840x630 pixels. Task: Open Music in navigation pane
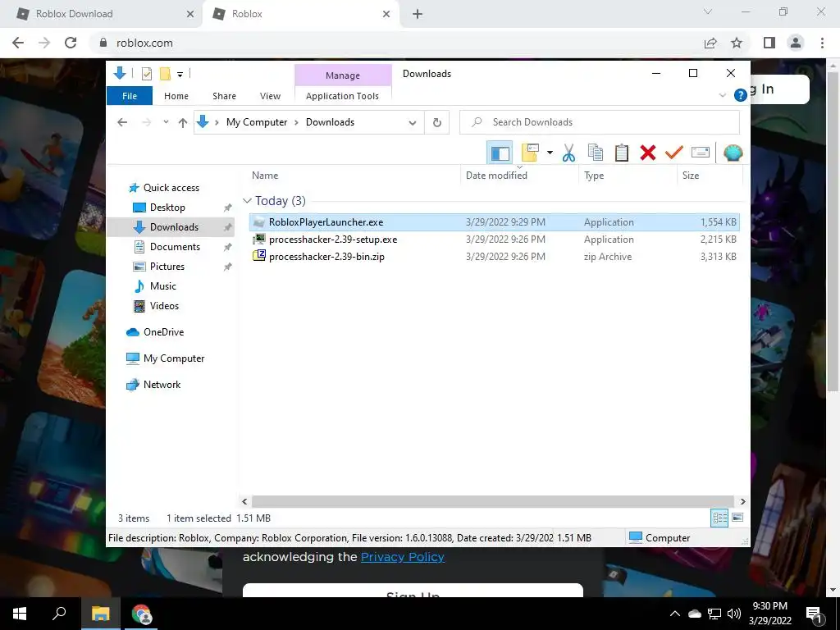coord(163,286)
